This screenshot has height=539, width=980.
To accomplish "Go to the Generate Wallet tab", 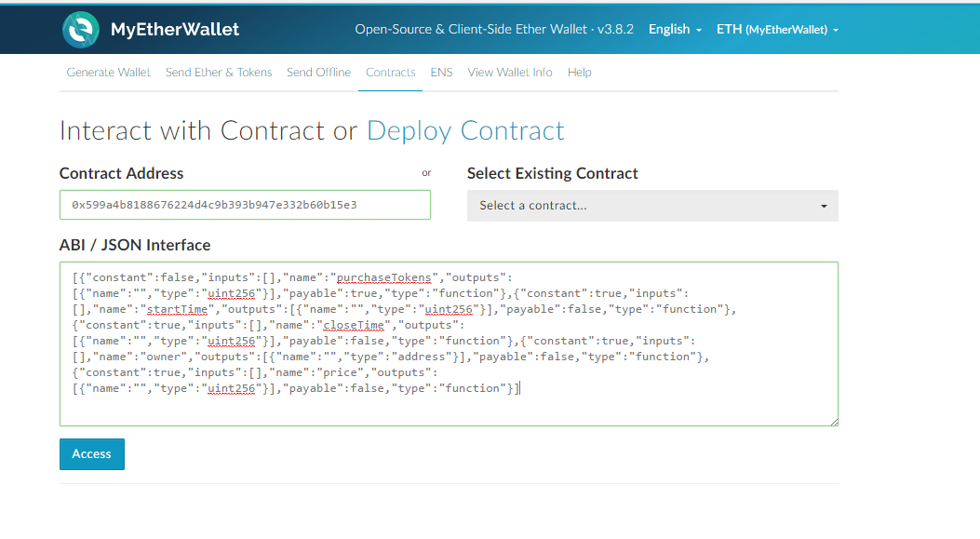I will coord(108,73).
